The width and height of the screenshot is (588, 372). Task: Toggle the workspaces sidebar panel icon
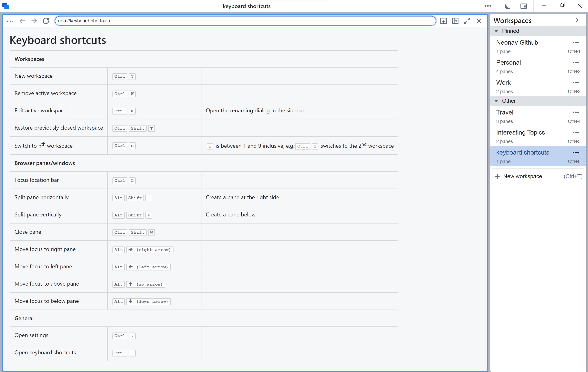point(523,6)
